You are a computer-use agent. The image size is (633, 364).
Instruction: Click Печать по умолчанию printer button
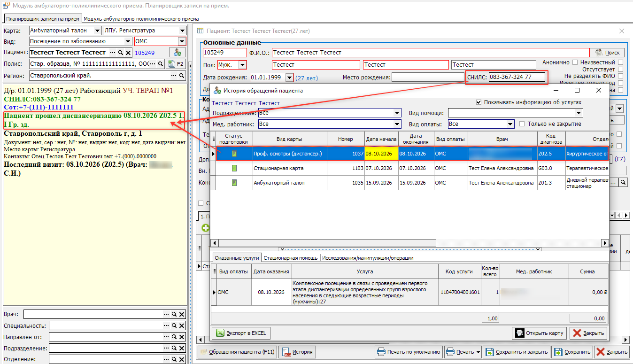click(409, 352)
